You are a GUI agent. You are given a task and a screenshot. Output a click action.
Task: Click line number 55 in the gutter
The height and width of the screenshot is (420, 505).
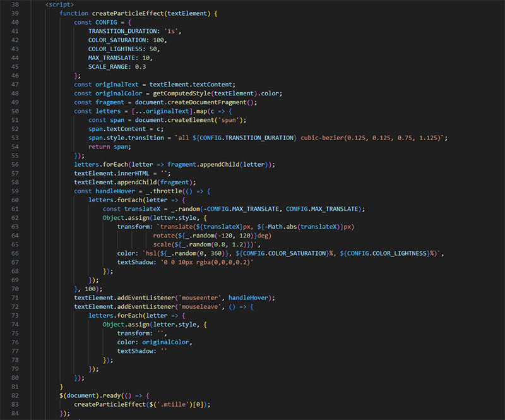click(15, 156)
